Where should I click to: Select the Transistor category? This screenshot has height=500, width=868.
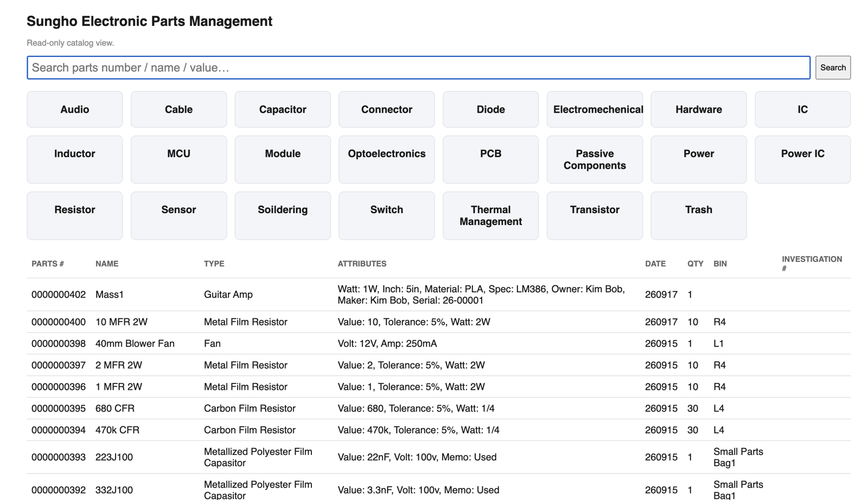595,215
